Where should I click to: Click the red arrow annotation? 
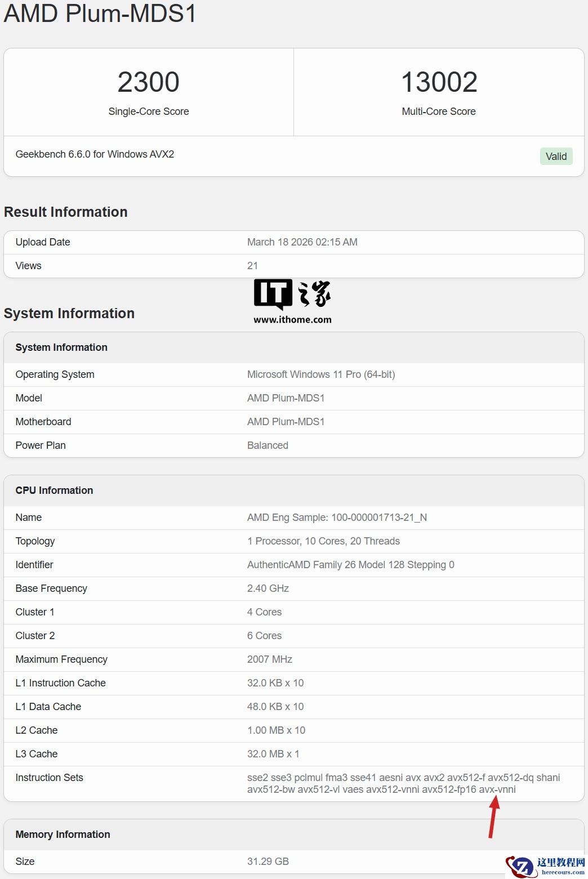pos(493,818)
